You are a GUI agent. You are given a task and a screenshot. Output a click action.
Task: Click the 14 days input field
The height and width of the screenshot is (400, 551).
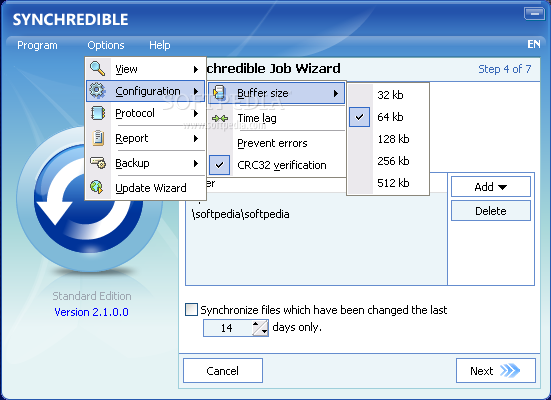(228, 328)
